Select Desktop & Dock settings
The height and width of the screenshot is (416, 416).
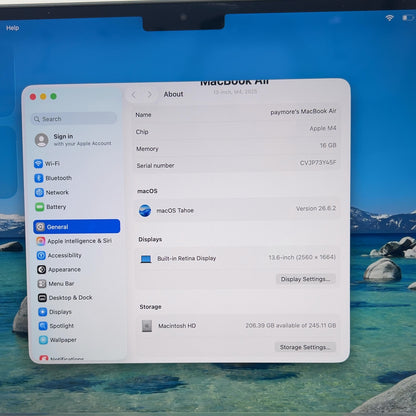pyautogui.click(x=65, y=298)
